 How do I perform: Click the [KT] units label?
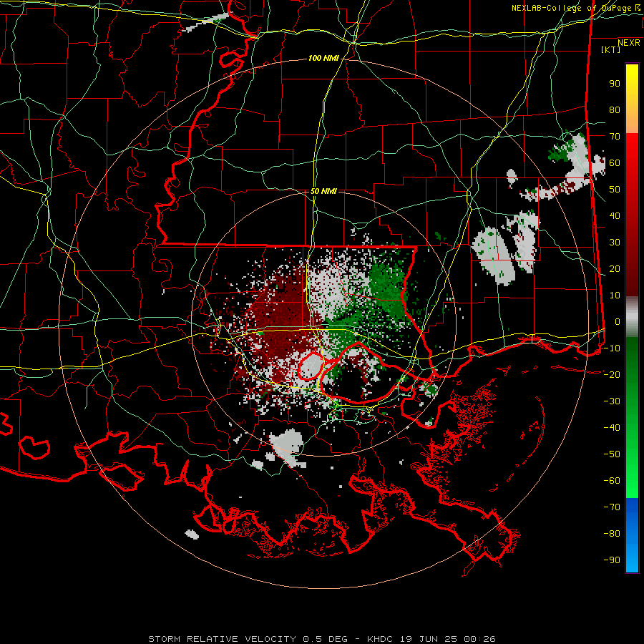610,49
